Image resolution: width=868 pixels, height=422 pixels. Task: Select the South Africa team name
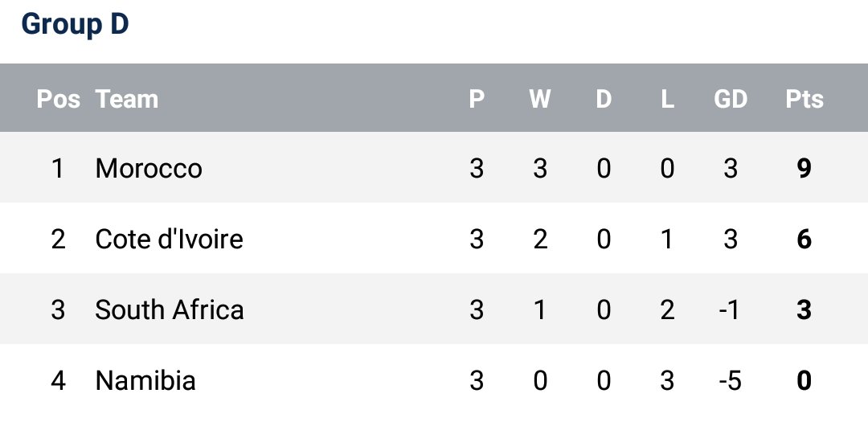click(170, 309)
